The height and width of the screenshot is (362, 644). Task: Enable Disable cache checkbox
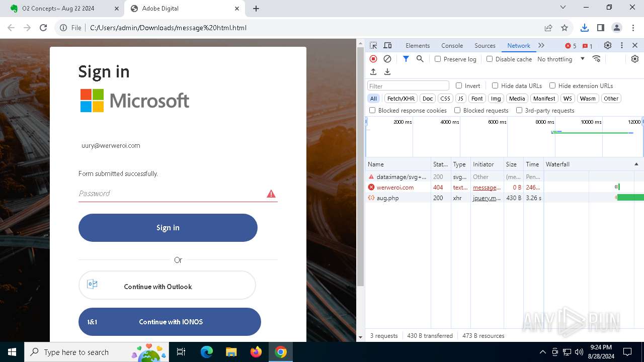[490, 59]
